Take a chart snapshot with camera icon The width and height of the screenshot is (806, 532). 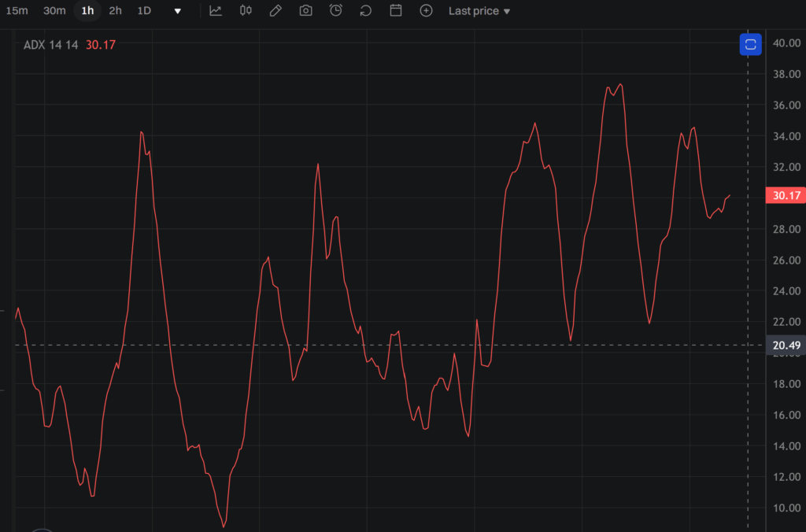[x=305, y=11]
